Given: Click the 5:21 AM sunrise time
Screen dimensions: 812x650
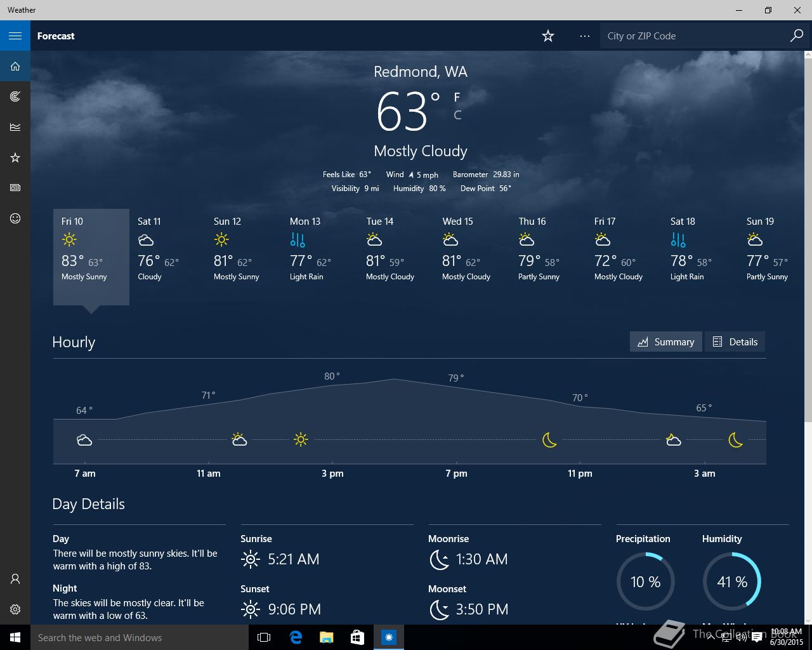Looking at the screenshot, I should (x=294, y=559).
